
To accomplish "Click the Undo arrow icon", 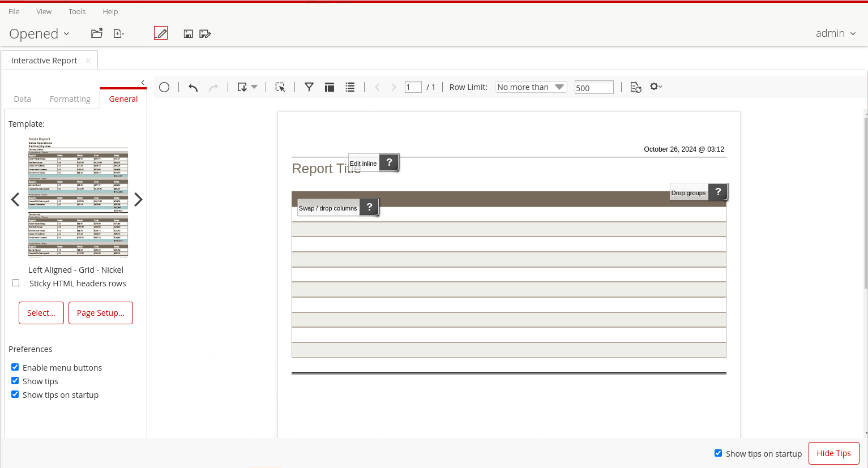I will [193, 87].
